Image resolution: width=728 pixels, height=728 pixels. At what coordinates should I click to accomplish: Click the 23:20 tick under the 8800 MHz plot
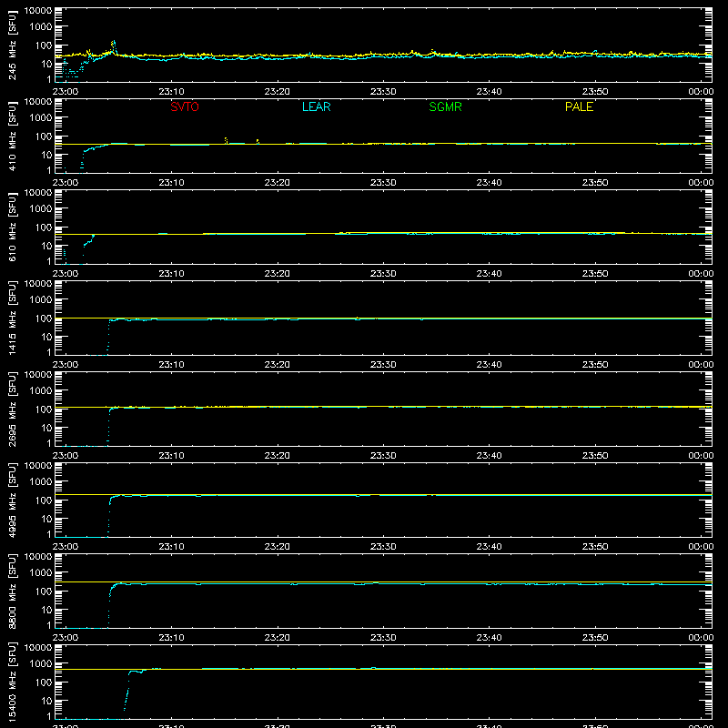point(278,638)
